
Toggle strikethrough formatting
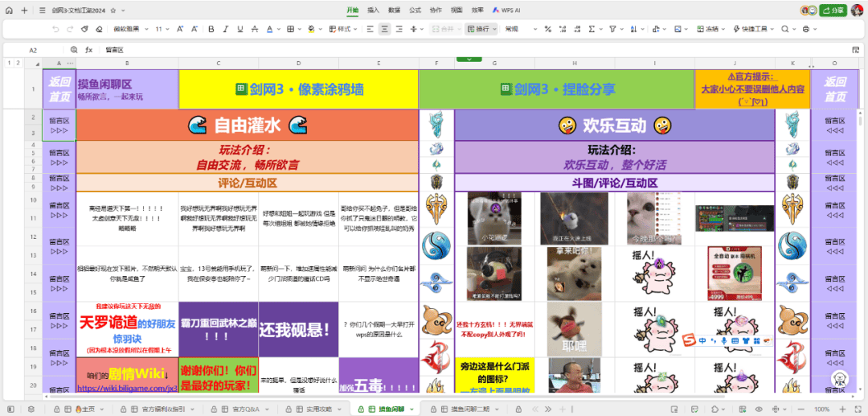[254, 29]
